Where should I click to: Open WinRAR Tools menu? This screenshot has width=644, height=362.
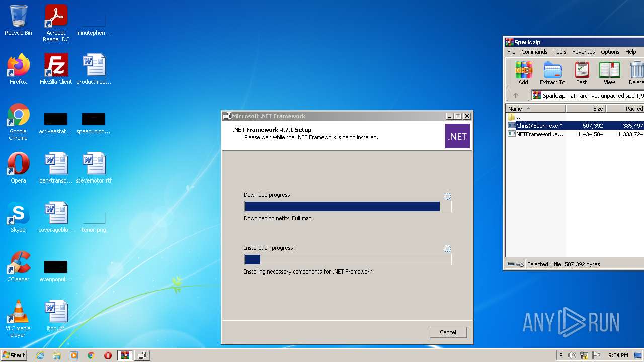click(560, 52)
